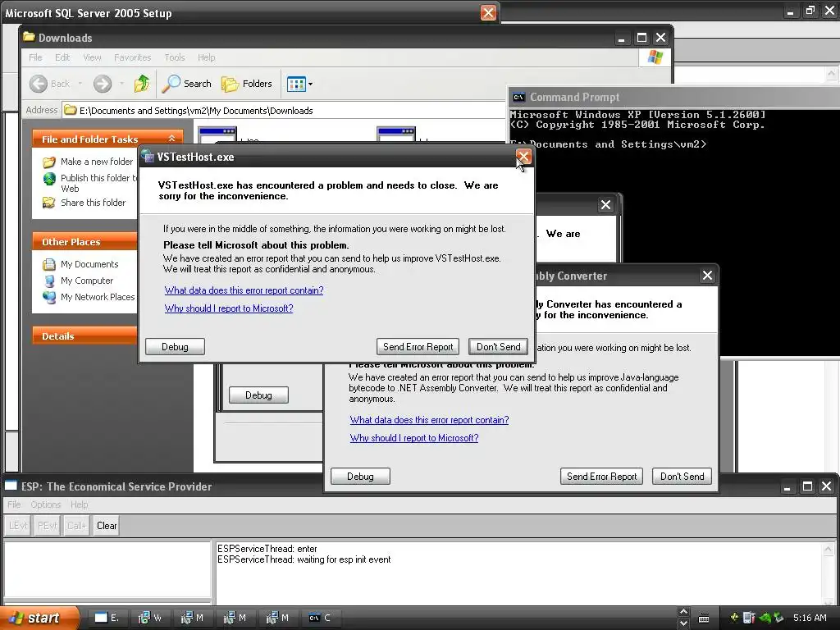This screenshot has width=840, height=630.
Task: Open My Computer in Other Places
Action: click(78, 281)
